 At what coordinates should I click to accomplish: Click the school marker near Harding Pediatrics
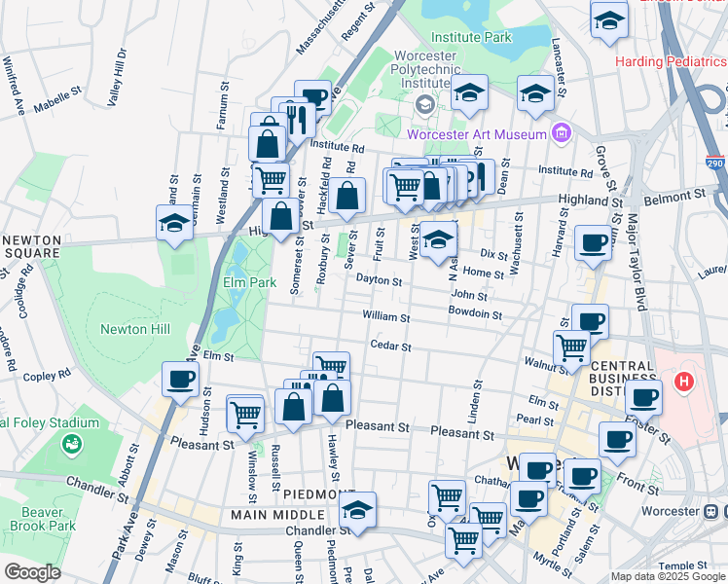click(609, 22)
